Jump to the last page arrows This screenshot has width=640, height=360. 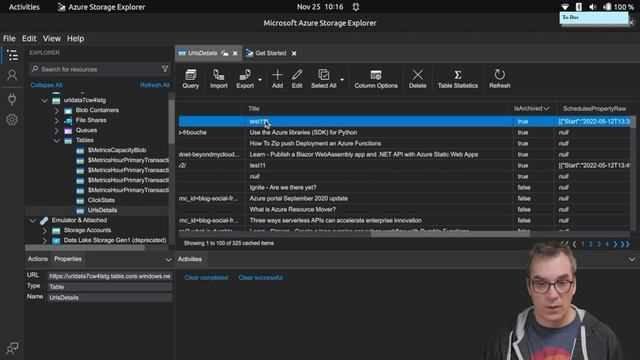[x=625, y=244]
